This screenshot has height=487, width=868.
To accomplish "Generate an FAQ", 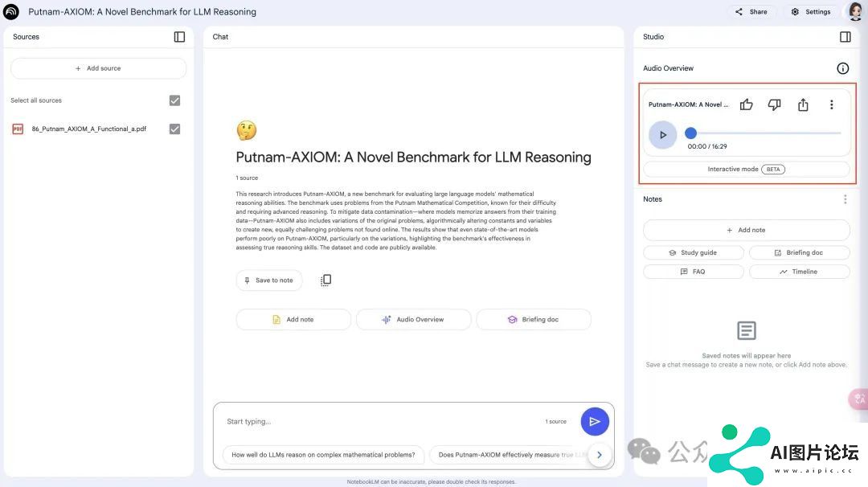I will tap(693, 272).
